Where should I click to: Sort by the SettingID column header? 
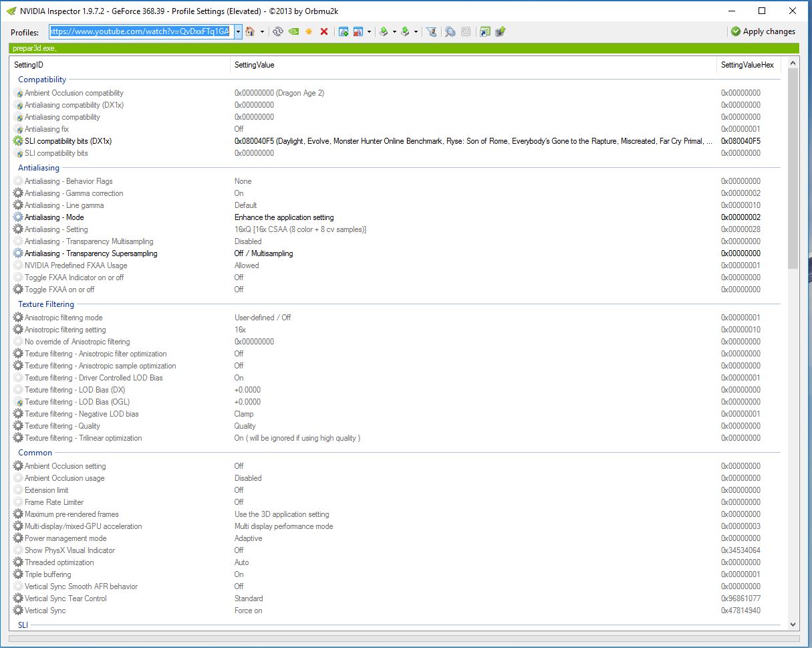click(120, 65)
